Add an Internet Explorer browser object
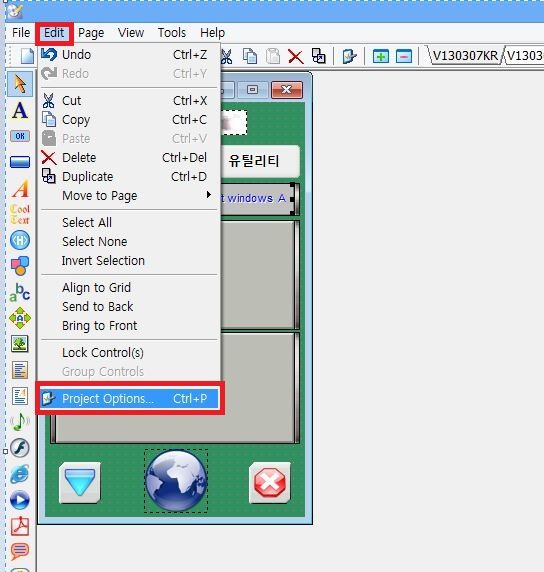 click(x=20, y=474)
